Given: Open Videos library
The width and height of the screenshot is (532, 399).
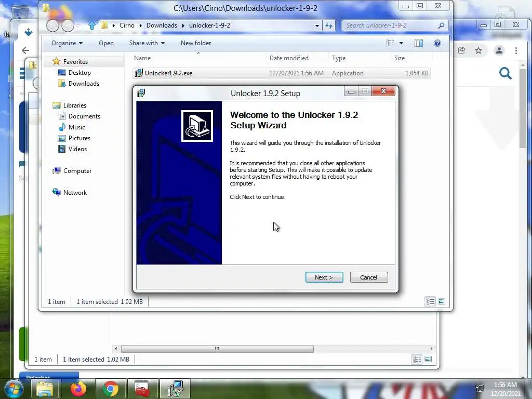Looking at the screenshot, I should pos(77,149).
